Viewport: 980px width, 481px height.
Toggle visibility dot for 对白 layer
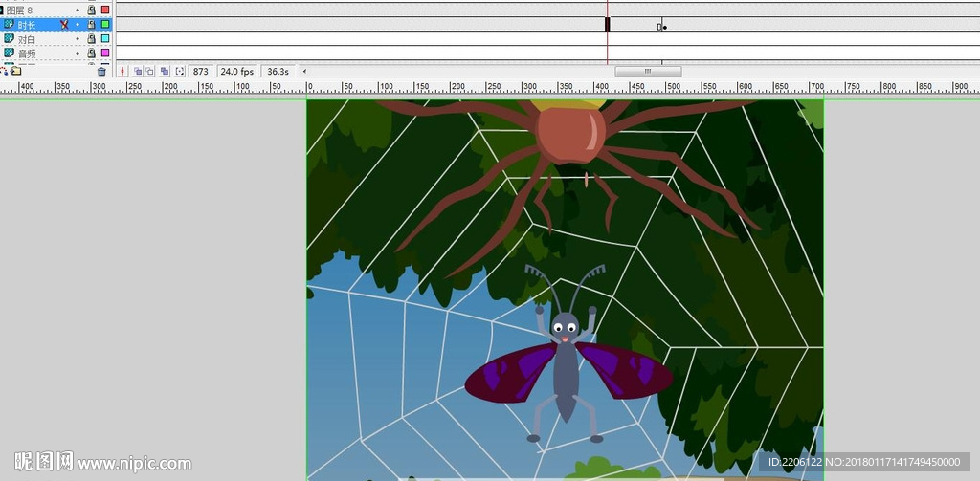(x=78, y=39)
